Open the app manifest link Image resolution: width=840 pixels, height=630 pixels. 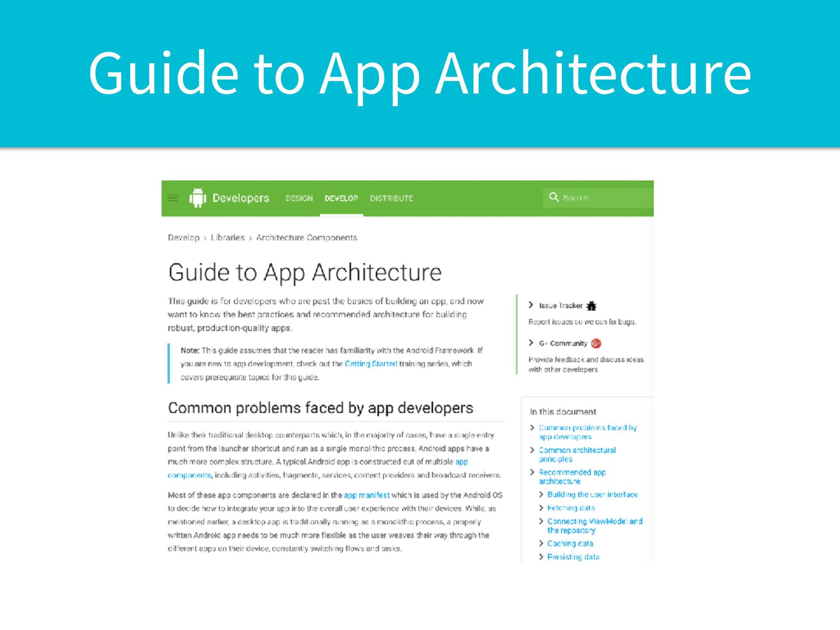coord(366,495)
